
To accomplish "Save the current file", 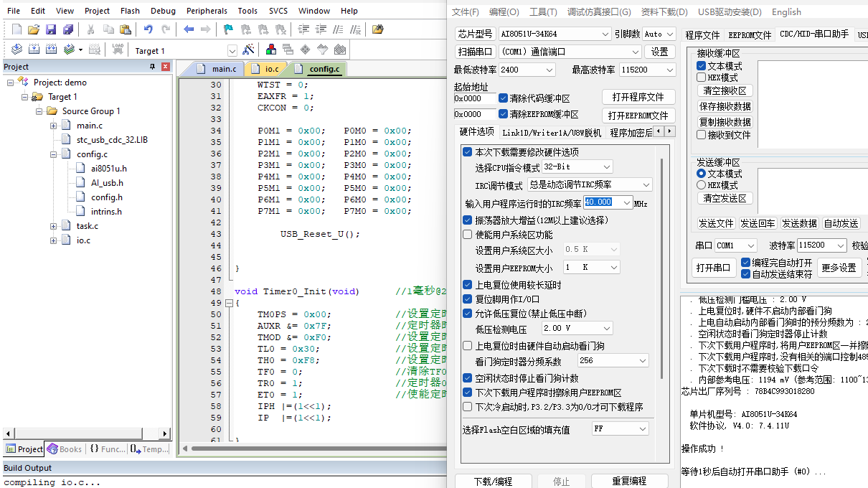I will coord(51,29).
